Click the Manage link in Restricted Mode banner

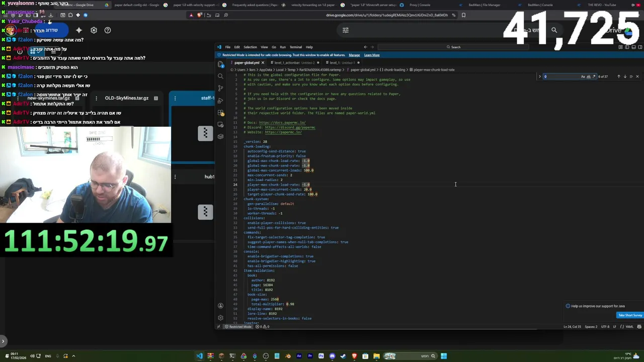coord(354,55)
